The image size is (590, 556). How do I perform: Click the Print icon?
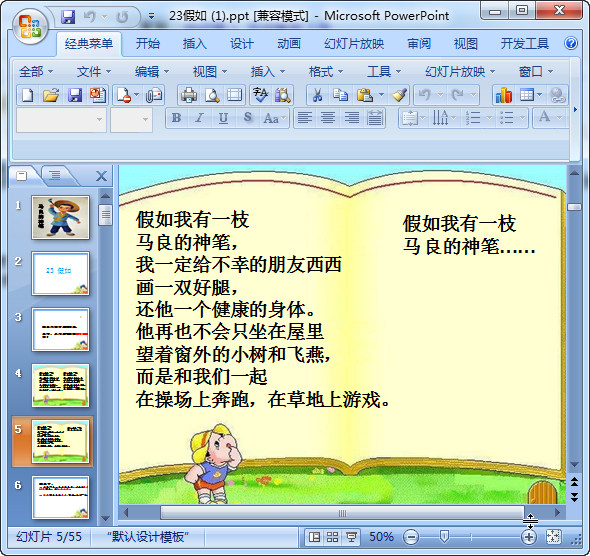(189, 95)
